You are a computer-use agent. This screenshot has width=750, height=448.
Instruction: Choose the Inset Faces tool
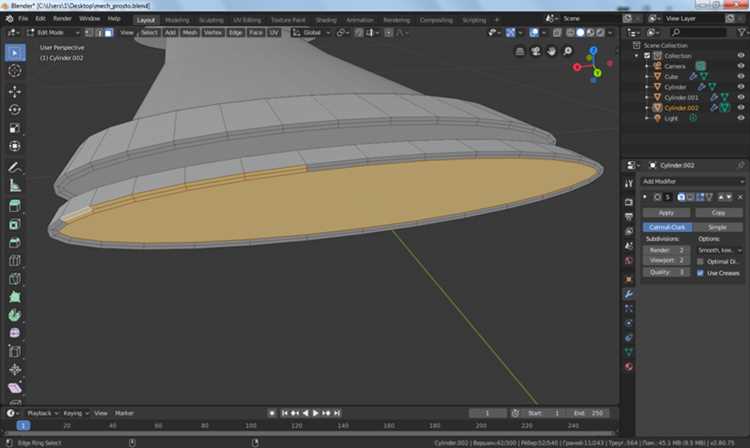click(x=15, y=224)
